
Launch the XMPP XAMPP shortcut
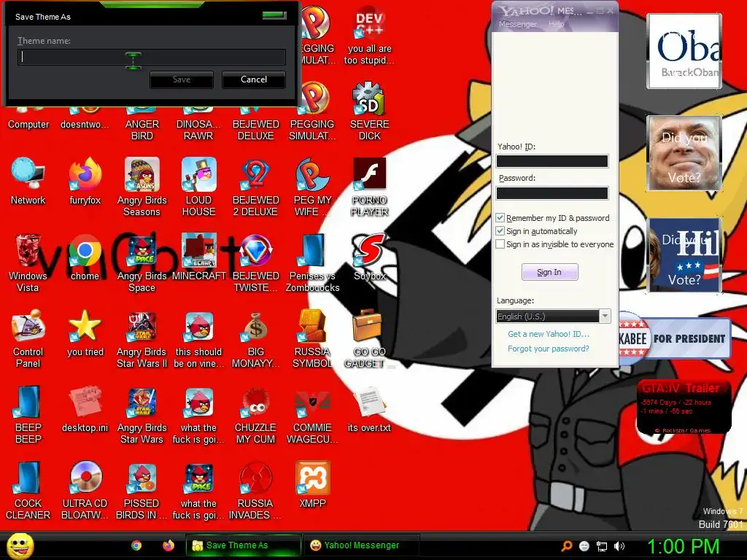point(312,485)
